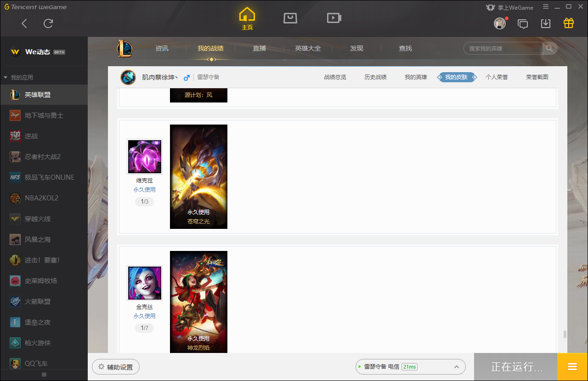This screenshot has width=588, height=381.
Task: Select 史莱姆牧场 in the sidebar
Action: [44, 281]
